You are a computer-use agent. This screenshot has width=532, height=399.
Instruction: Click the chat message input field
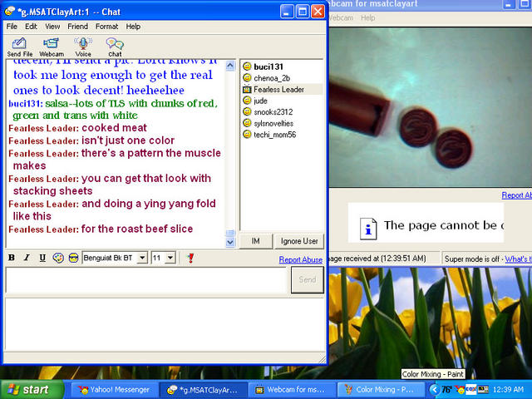(146, 280)
